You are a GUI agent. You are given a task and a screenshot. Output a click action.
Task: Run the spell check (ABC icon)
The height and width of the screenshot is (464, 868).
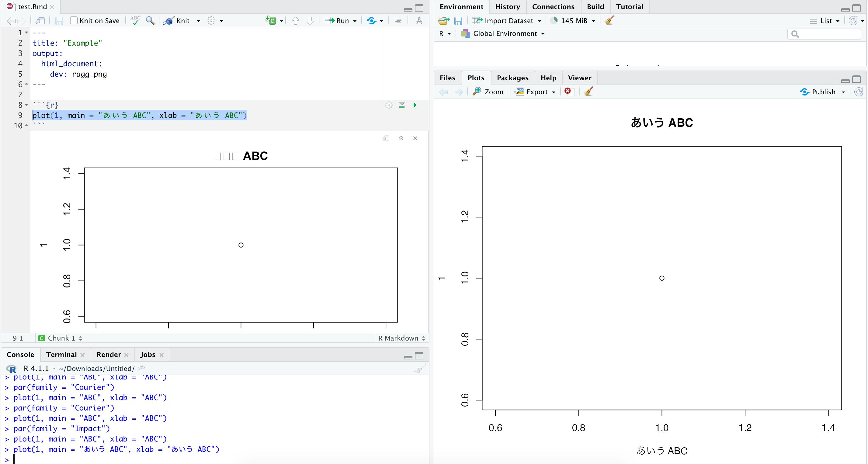[135, 20]
